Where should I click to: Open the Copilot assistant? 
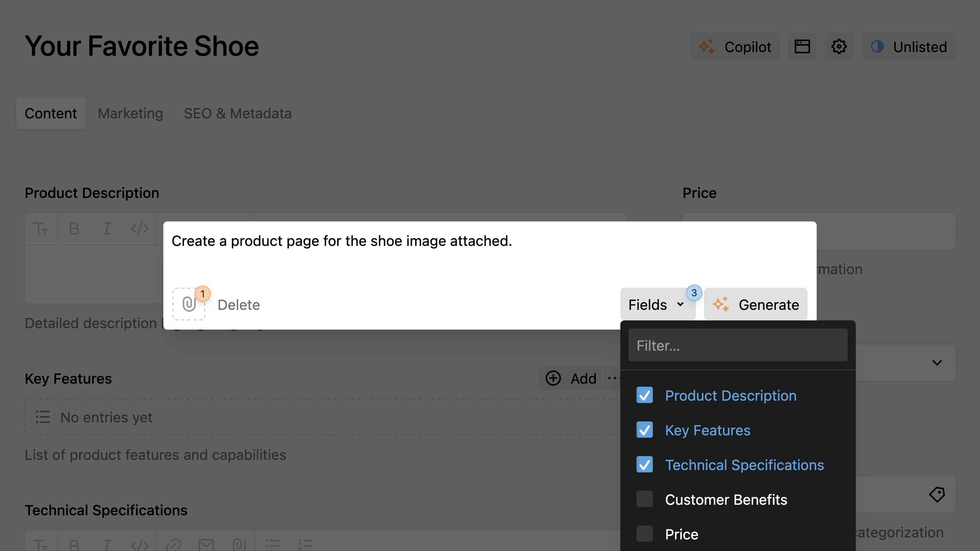(735, 47)
